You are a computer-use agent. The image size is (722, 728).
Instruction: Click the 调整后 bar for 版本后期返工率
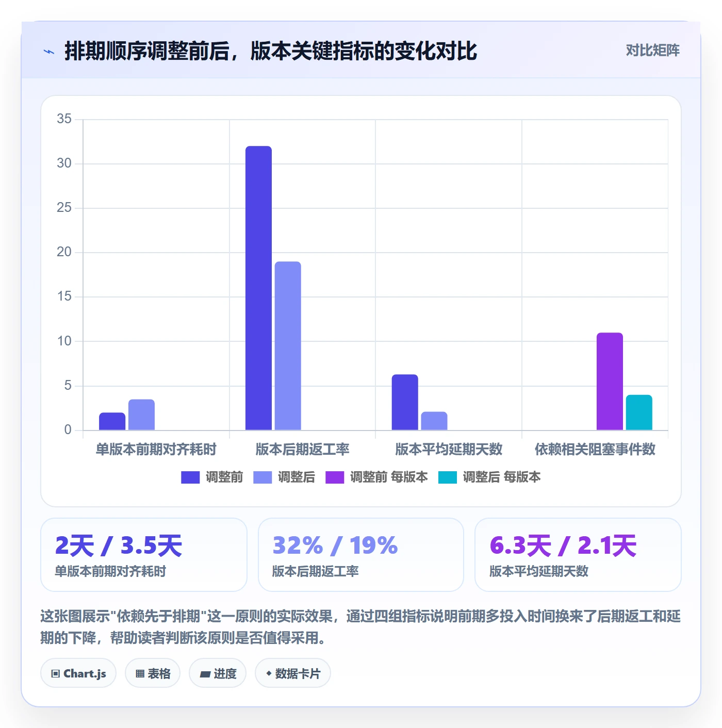(x=288, y=346)
